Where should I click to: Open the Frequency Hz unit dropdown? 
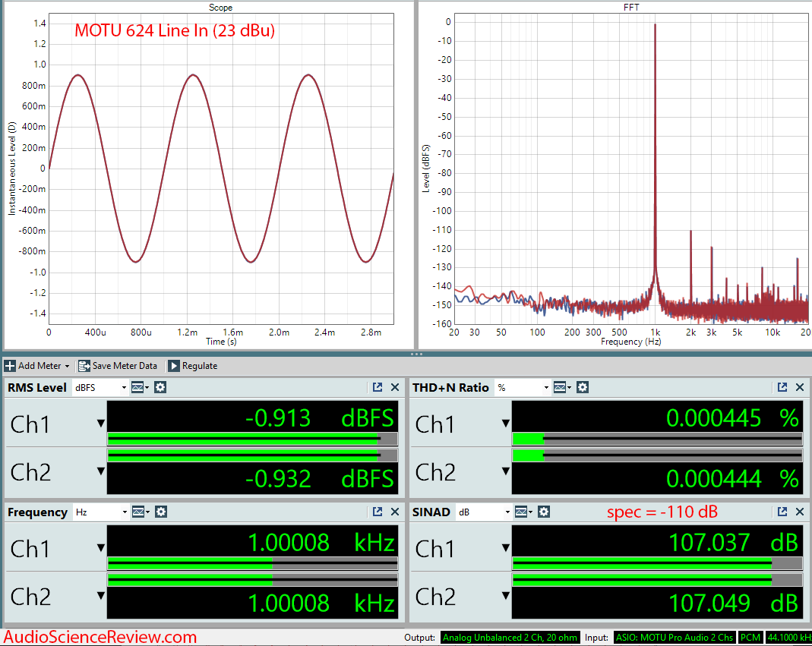click(100, 512)
